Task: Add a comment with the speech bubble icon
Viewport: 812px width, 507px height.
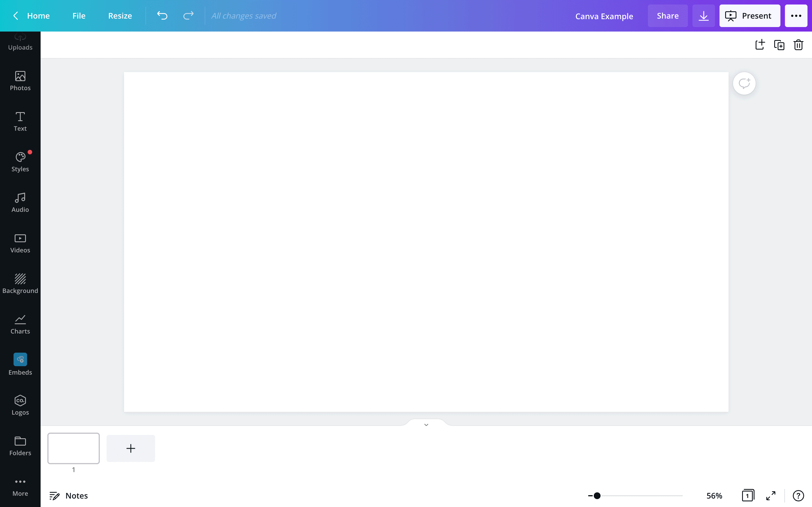Action: point(744,83)
